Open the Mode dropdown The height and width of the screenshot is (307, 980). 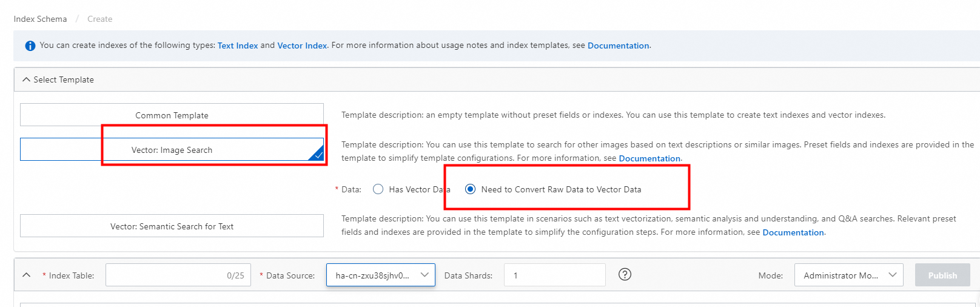point(848,275)
